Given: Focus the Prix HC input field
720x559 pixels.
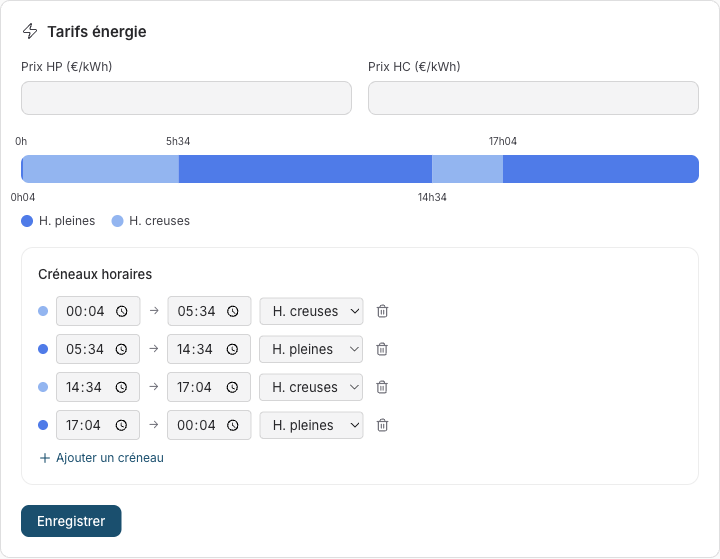Looking at the screenshot, I should pos(534,98).
